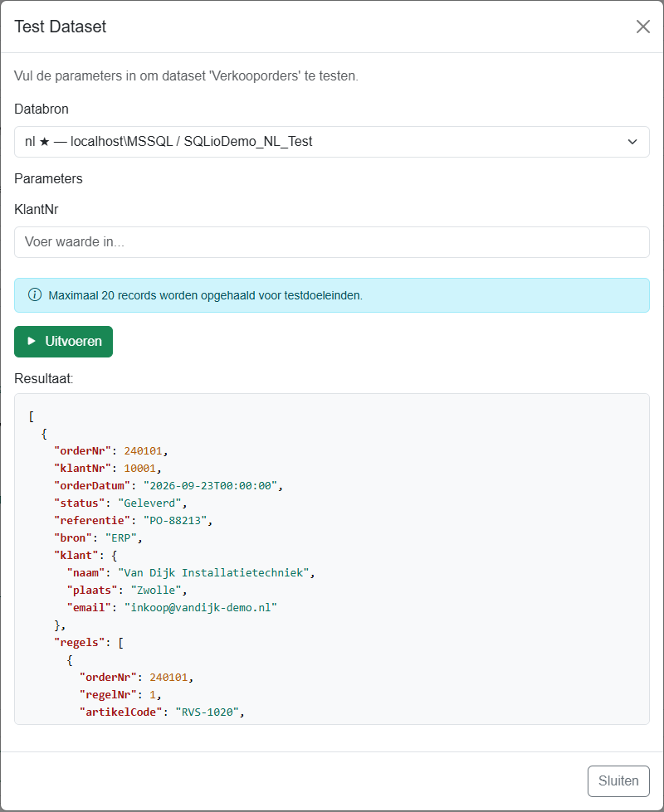
Task: Click the "email" line in the result
Action: [172, 607]
